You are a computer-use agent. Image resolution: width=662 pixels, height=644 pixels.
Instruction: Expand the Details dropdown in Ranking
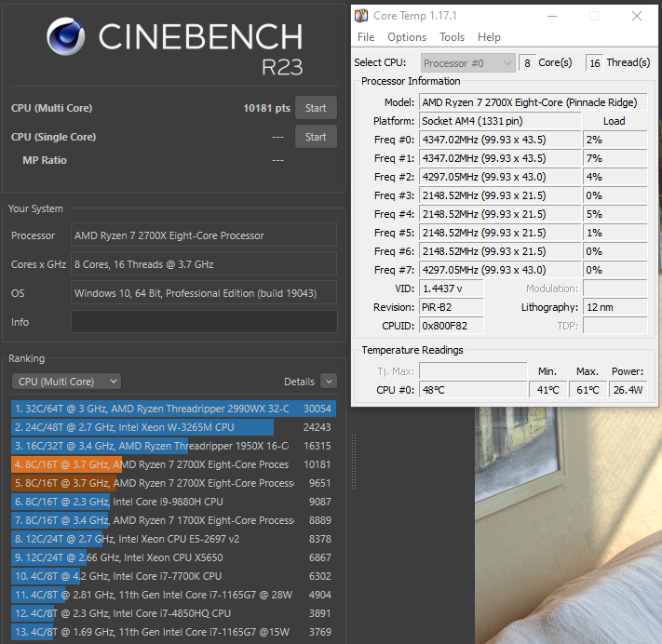329,382
